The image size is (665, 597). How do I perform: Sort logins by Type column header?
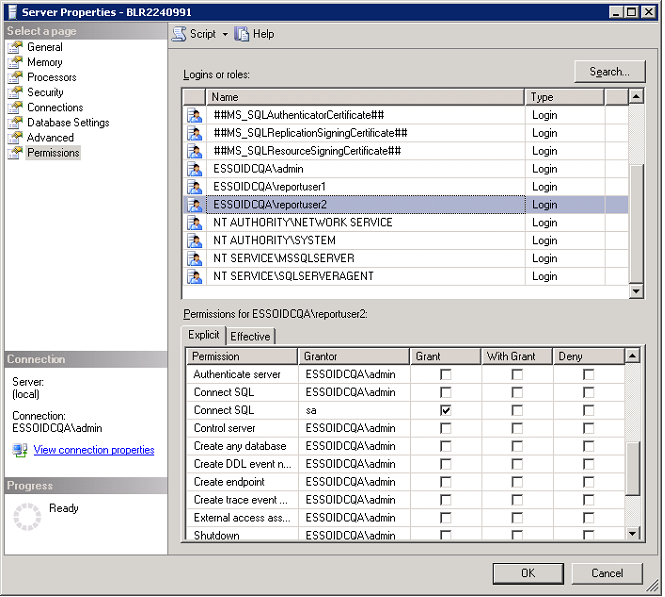(564, 97)
